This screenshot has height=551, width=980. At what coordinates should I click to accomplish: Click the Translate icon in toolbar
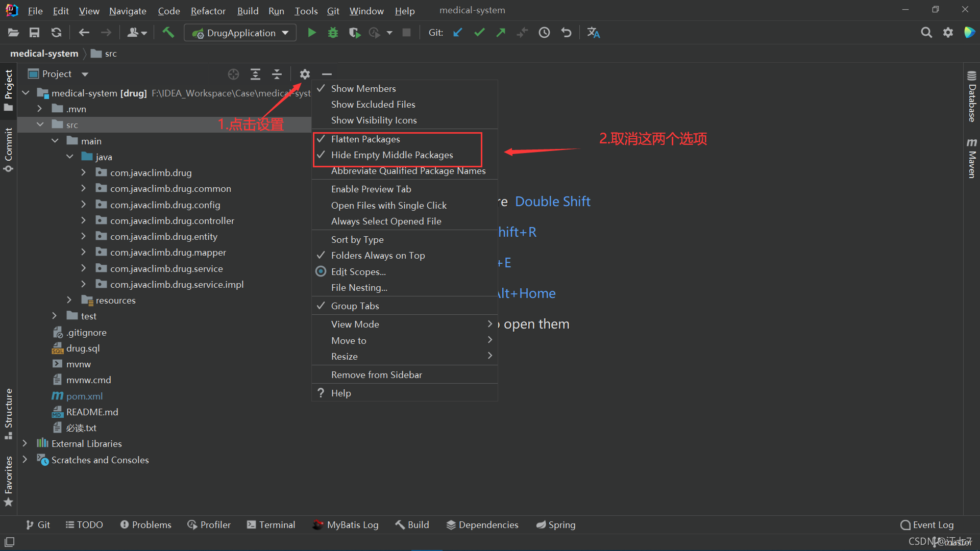593,33
